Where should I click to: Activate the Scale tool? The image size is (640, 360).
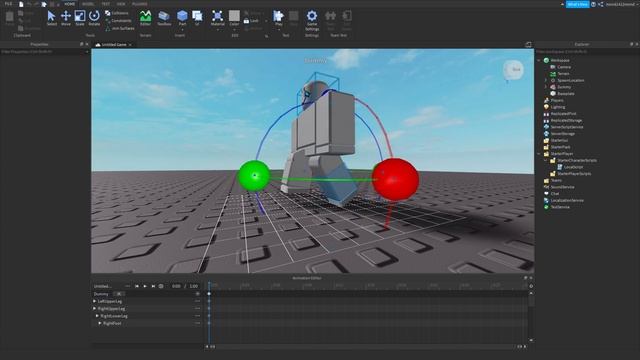coord(80,18)
